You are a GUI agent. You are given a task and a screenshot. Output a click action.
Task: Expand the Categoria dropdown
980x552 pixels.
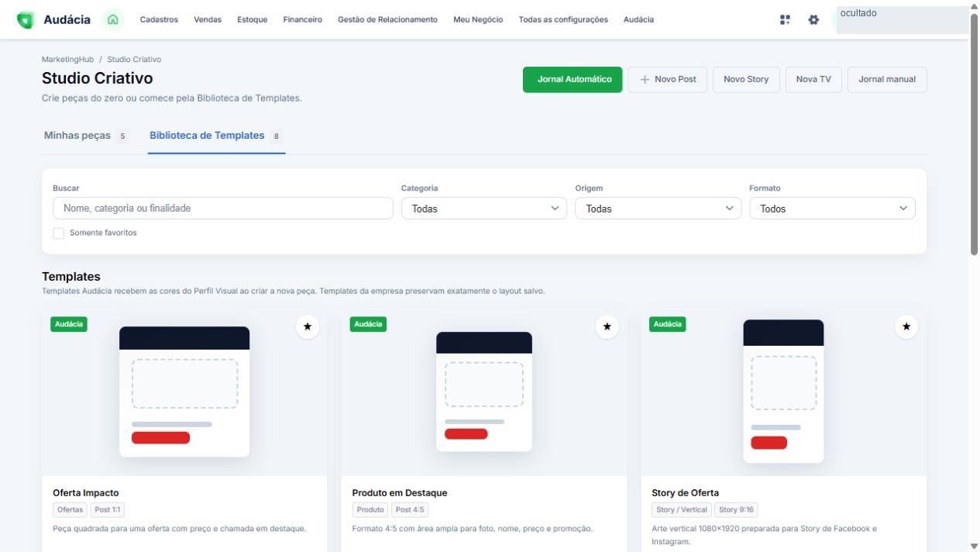(x=484, y=209)
